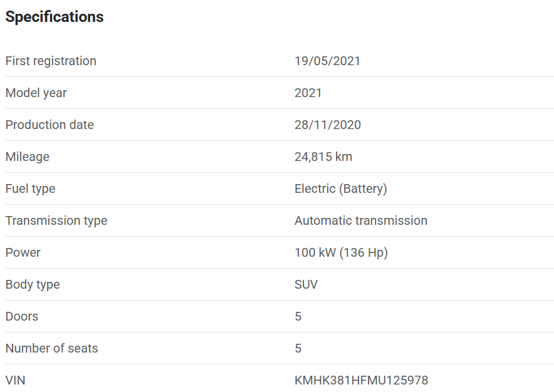Select the 100 kW (136 Hp) value
Image resolution: width=554 pixels, height=392 pixels.
coord(341,252)
